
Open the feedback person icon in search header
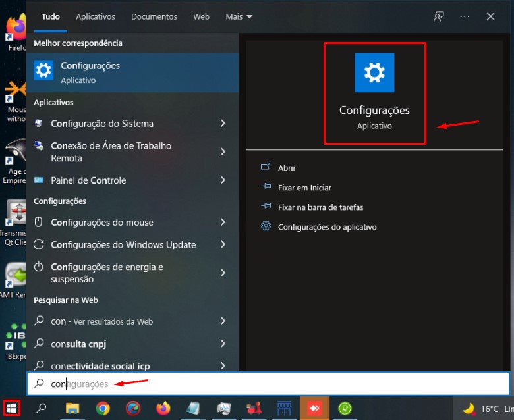439,16
